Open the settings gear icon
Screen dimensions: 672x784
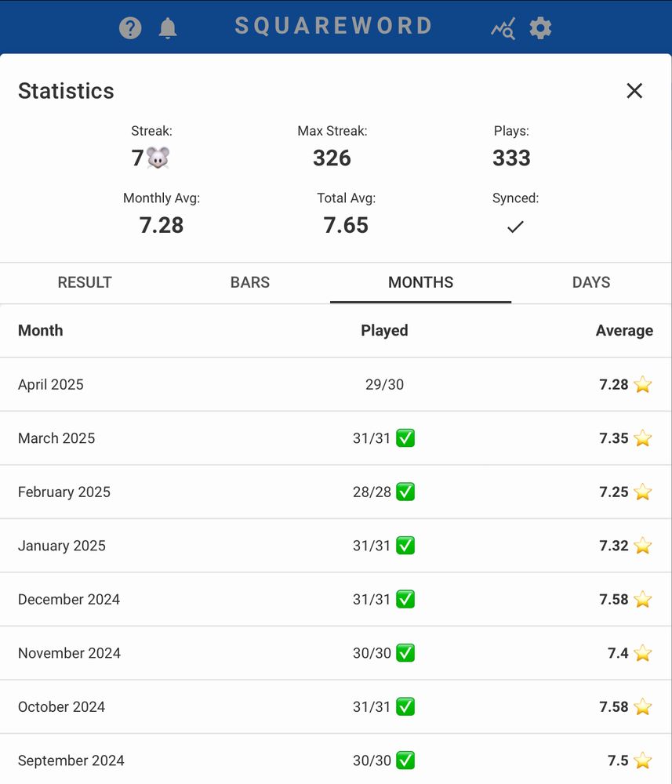pyautogui.click(x=540, y=28)
